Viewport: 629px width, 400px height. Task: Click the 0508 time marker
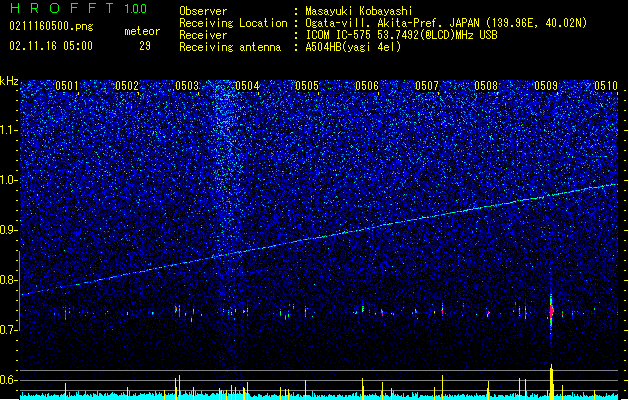tap(486, 86)
